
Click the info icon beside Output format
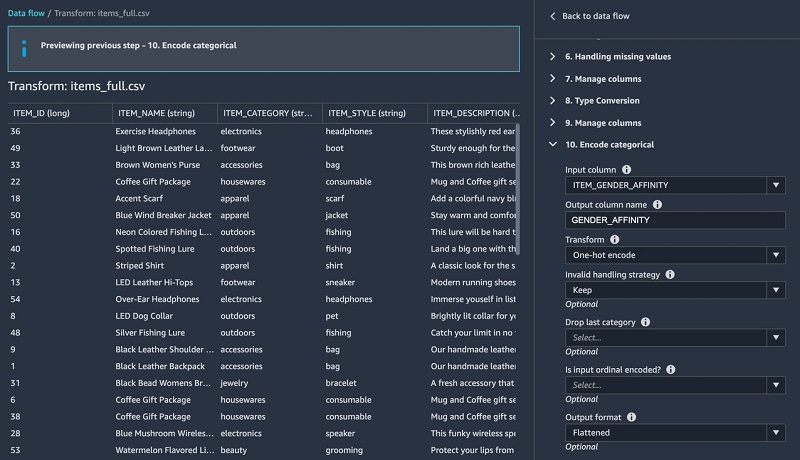[632, 417]
